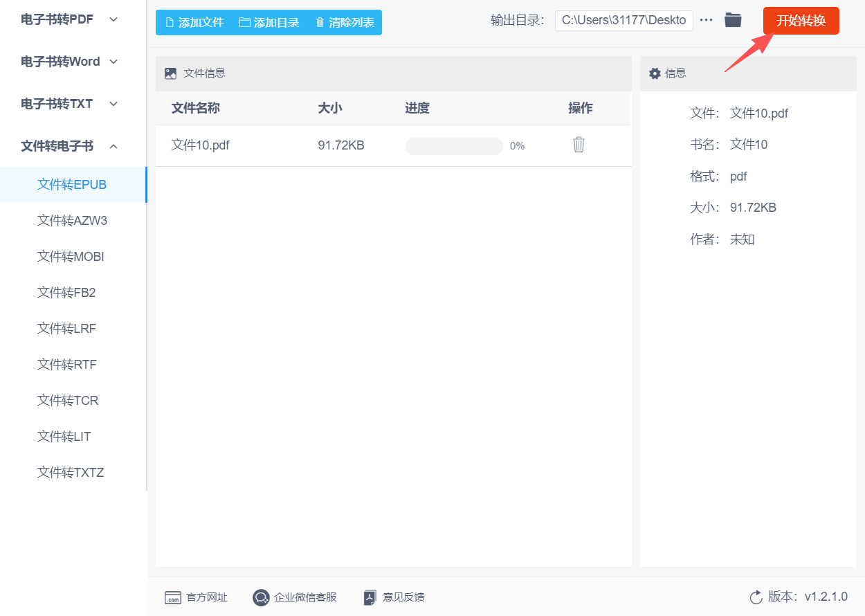The height and width of the screenshot is (616, 865).
Task: Open the 官方网址 link
Action: [x=197, y=597]
